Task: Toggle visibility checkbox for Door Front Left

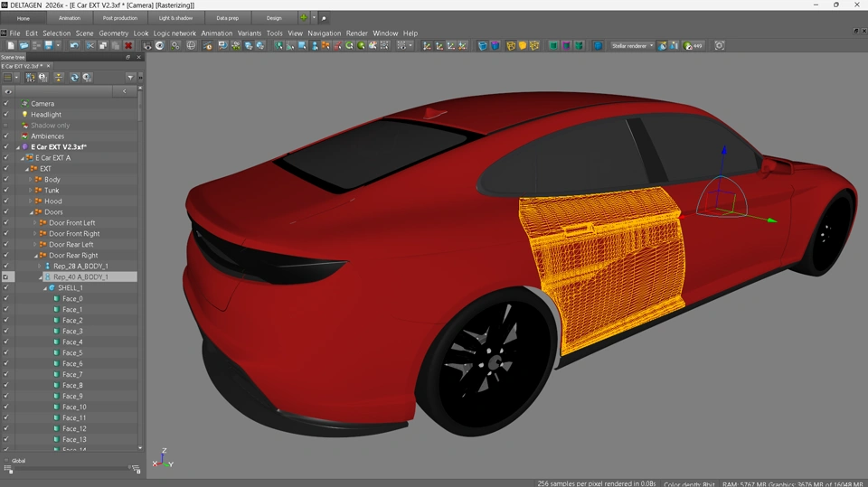Action: pyautogui.click(x=6, y=222)
